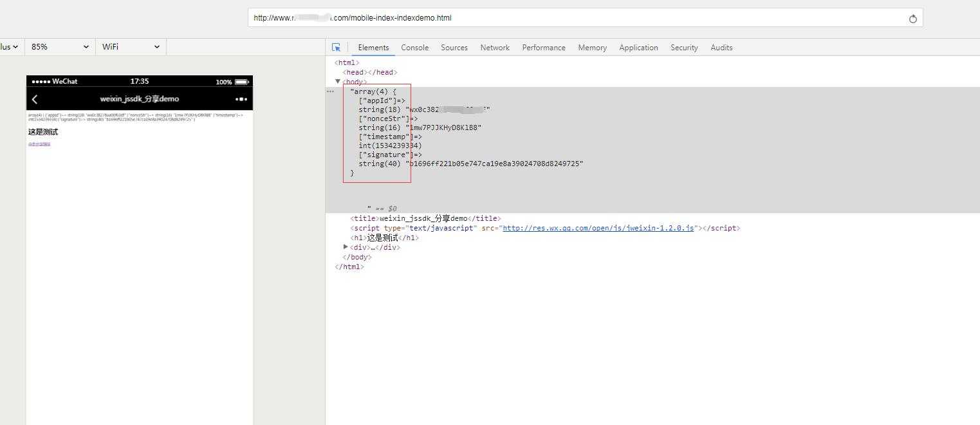Open the 85% zoom dropdown
Image resolution: width=980 pixels, height=425 pixels.
tap(60, 47)
